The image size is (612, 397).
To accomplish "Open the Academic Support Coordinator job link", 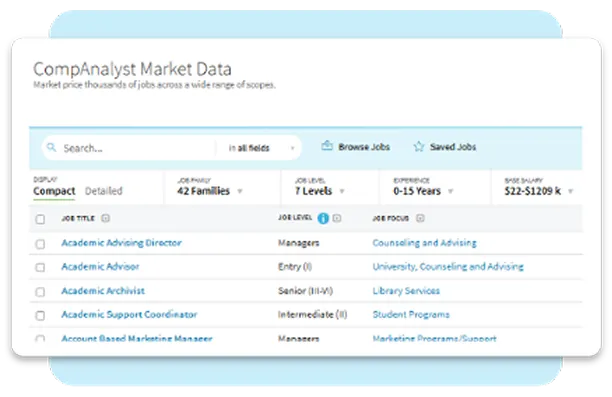I will pos(129,315).
